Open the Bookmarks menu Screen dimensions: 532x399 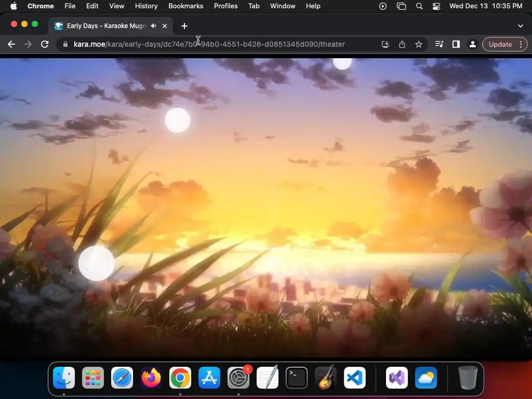pyautogui.click(x=185, y=6)
